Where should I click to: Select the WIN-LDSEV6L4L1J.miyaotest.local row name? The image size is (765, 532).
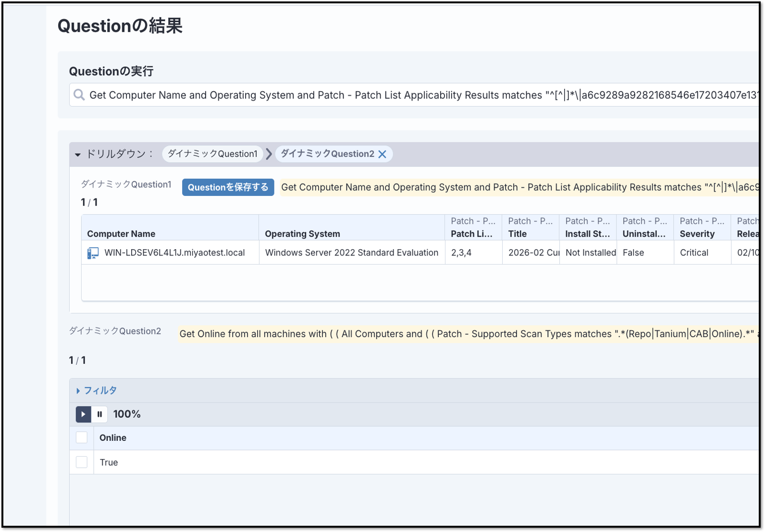click(x=174, y=253)
